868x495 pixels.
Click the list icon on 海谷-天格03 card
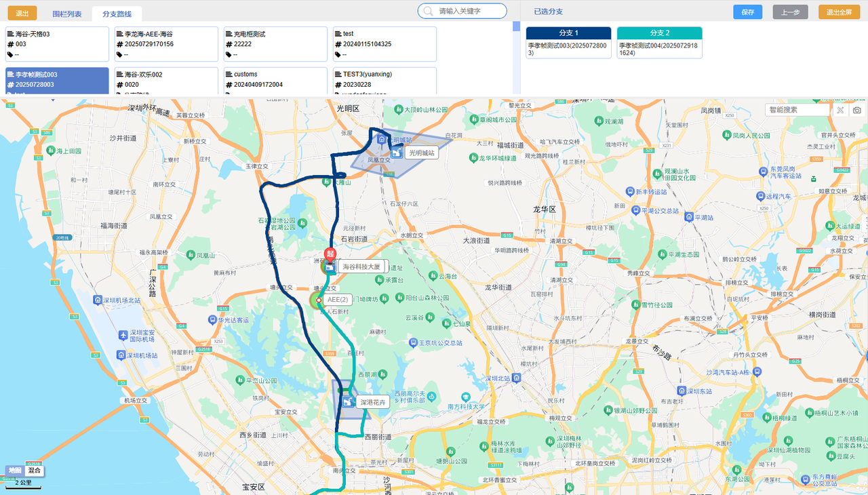pos(10,34)
